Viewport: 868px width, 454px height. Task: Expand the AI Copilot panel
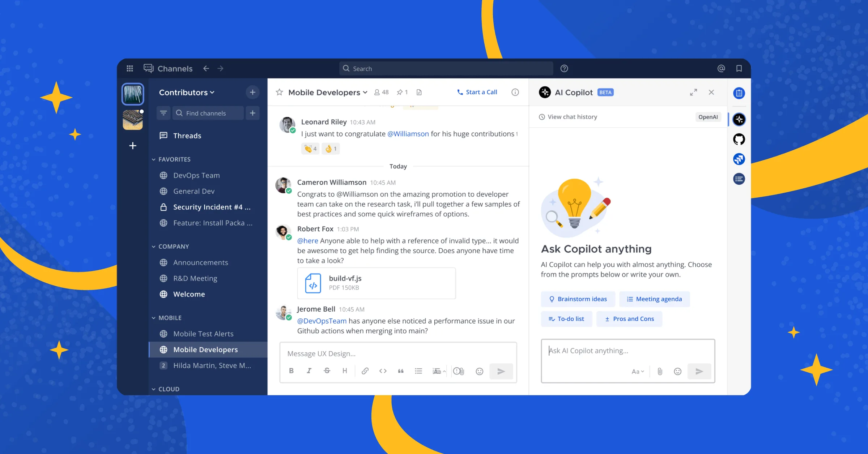693,92
